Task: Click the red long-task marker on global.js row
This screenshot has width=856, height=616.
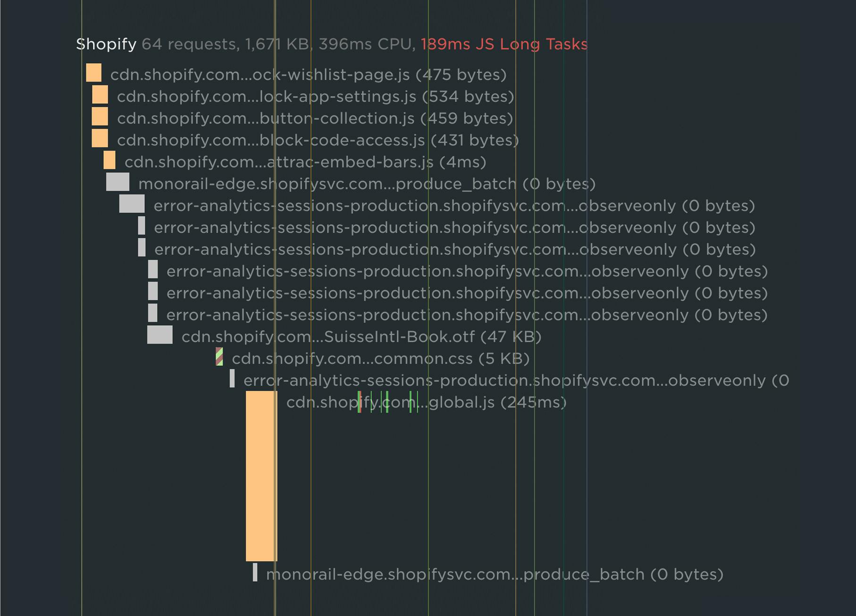Action: [359, 402]
